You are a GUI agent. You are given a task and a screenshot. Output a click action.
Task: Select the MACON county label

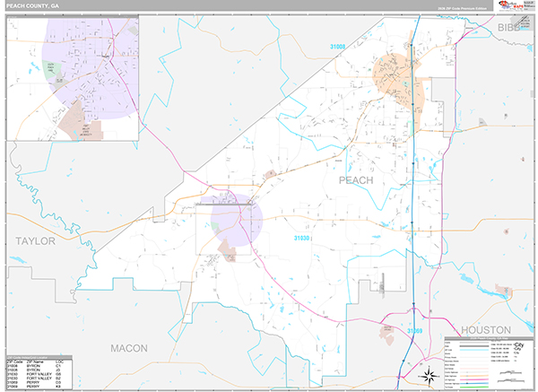pos(129,348)
